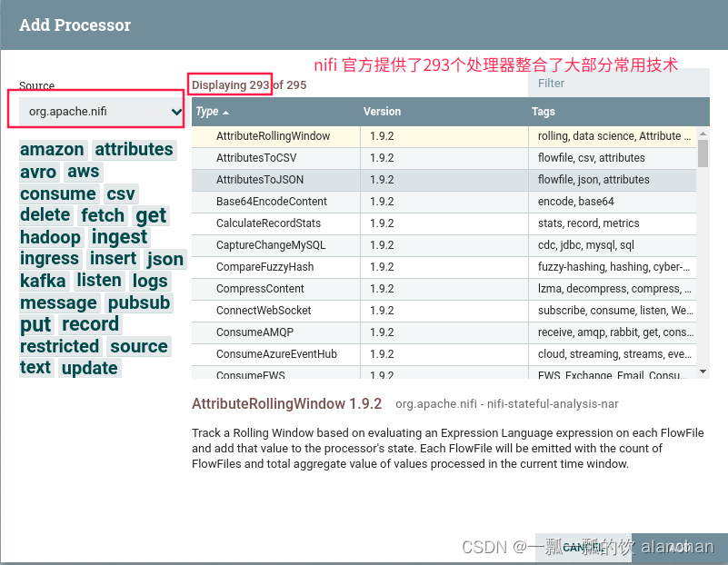Viewport: 728px width, 565px height.
Task: Filter by the csv tag
Action: (x=121, y=193)
